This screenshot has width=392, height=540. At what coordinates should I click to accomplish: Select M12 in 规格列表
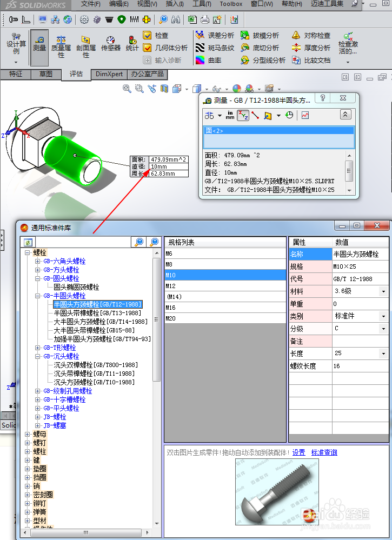tap(225, 286)
